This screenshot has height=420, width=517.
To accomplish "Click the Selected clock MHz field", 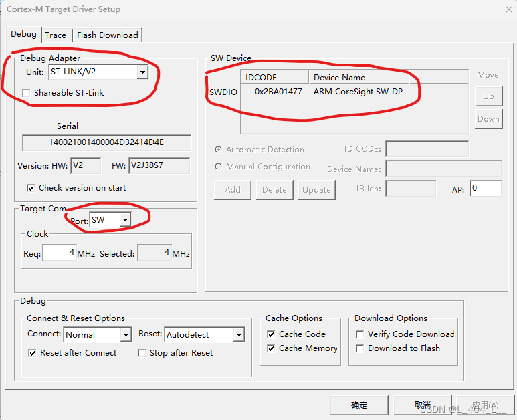I will pyautogui.click(x=154, y=253).
